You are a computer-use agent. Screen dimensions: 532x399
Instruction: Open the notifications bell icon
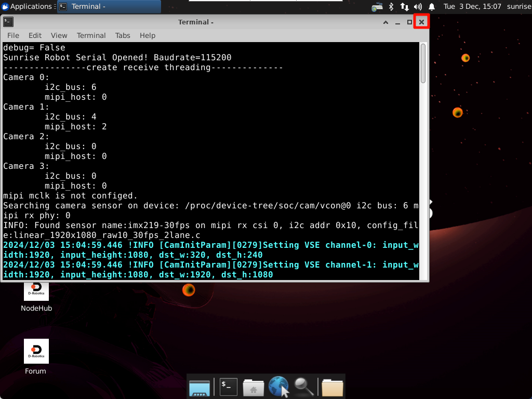432,6
